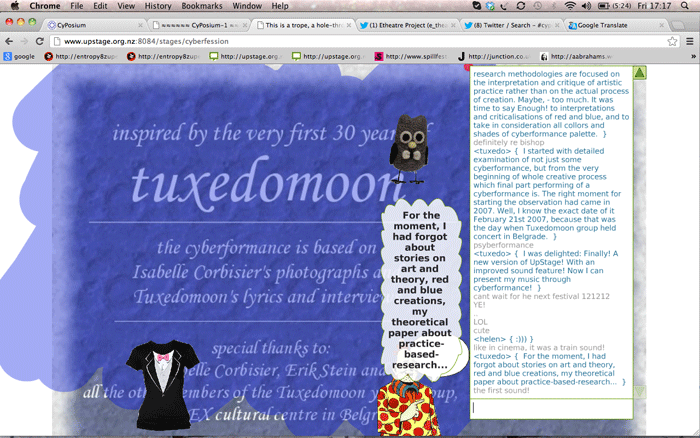This screenshot has height=438, width=700.
Task: Go forward to the next page
Action: [x=24, y=41]
